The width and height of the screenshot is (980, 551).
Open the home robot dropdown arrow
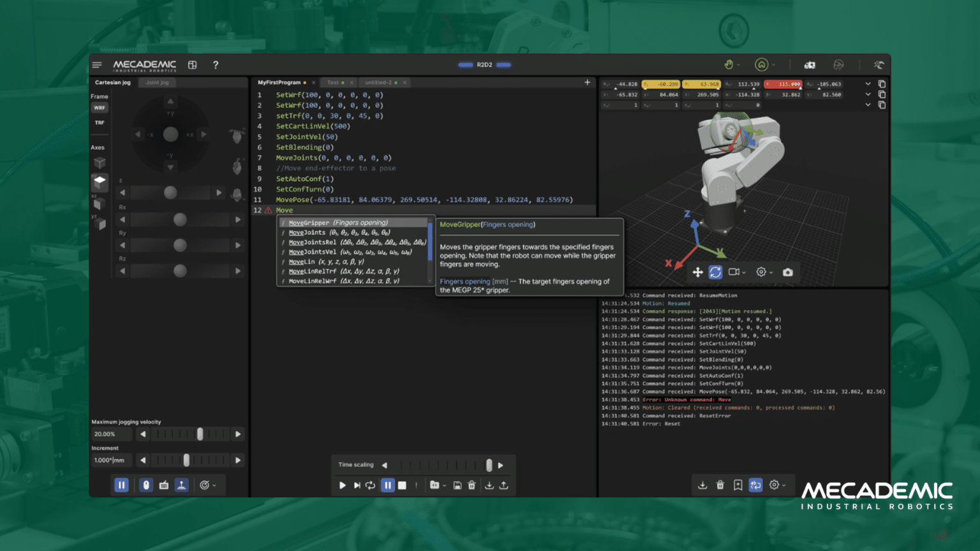click(773, 65)
